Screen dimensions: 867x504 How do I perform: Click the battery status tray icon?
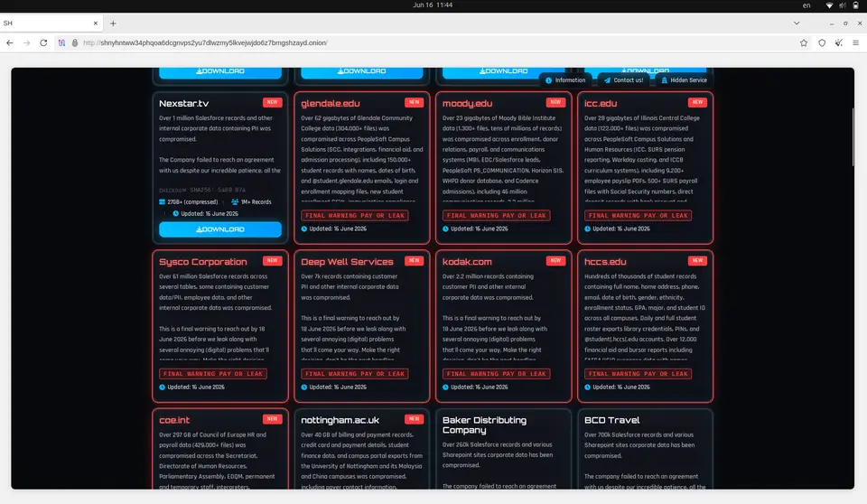(856, 5)
